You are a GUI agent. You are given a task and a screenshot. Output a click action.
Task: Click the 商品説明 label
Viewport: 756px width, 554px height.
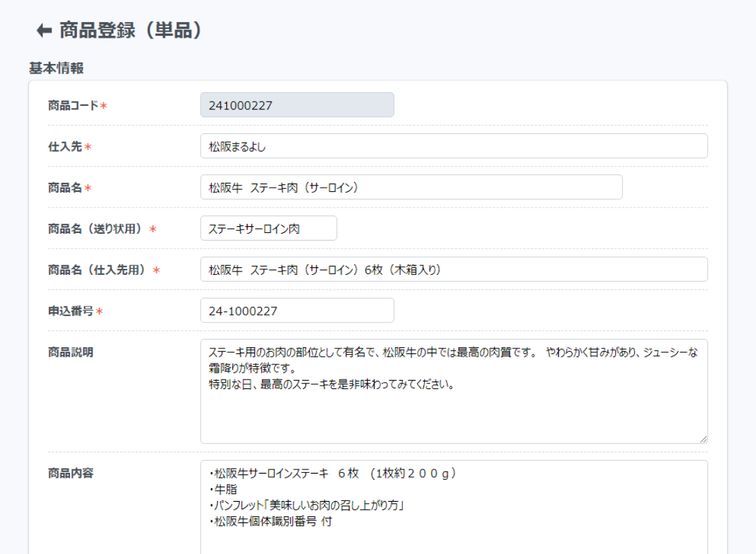[x=70, y=352]
